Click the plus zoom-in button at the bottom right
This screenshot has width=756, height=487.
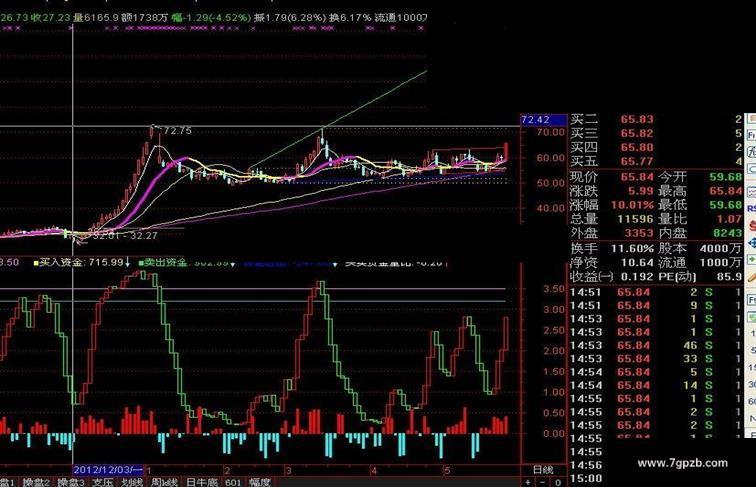pos(528,482)
